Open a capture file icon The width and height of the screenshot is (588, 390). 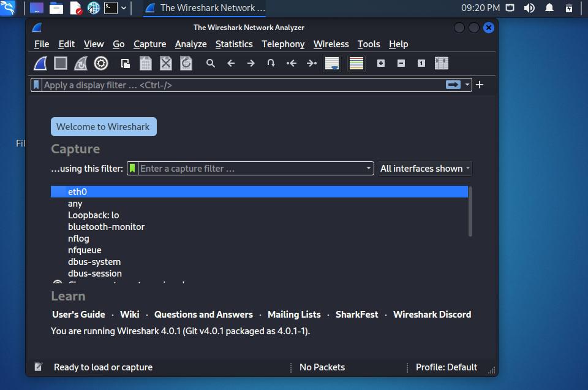tap(126, 63)
